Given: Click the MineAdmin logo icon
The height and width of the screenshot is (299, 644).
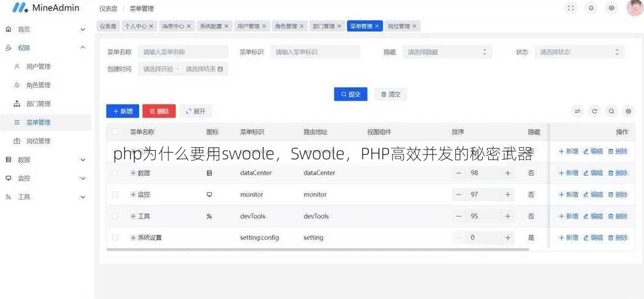Looking at the screenshot, I should coord(20,8).
